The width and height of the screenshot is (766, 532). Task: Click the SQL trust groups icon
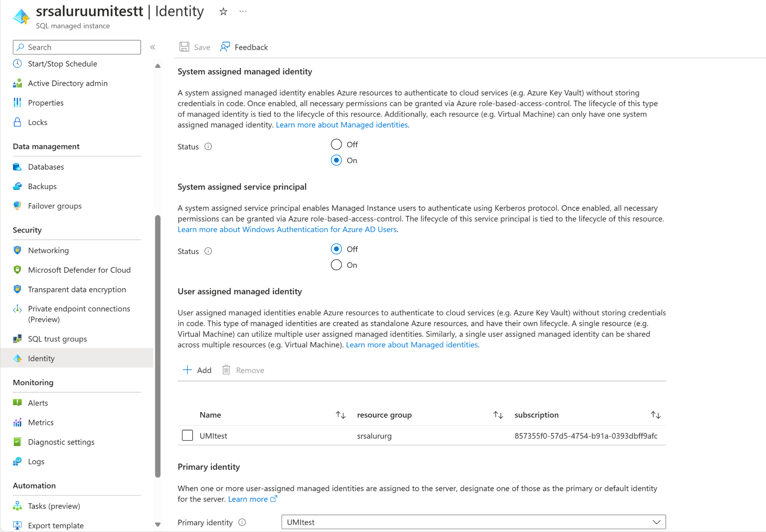tap(17, 339)
